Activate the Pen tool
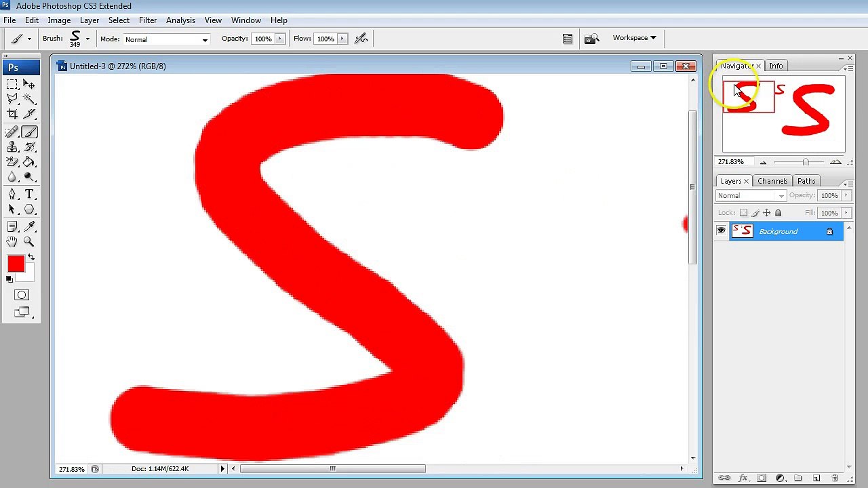 12,195
